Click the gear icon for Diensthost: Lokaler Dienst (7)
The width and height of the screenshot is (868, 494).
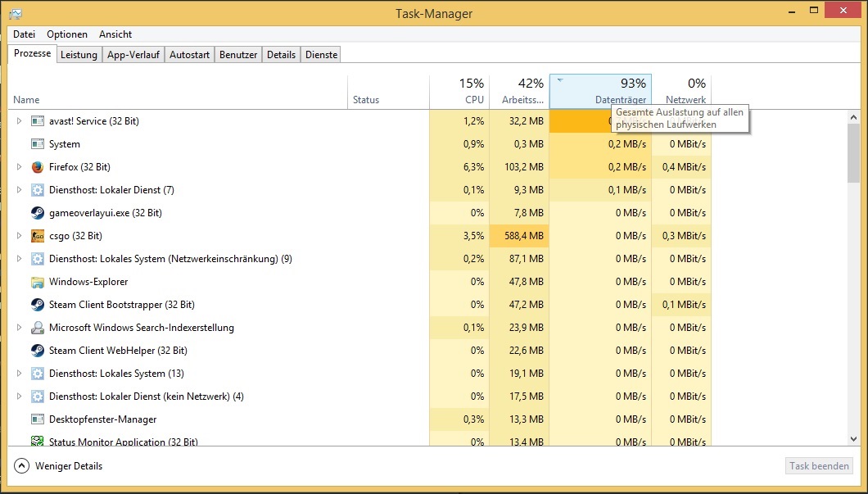[x=37, y=190]
